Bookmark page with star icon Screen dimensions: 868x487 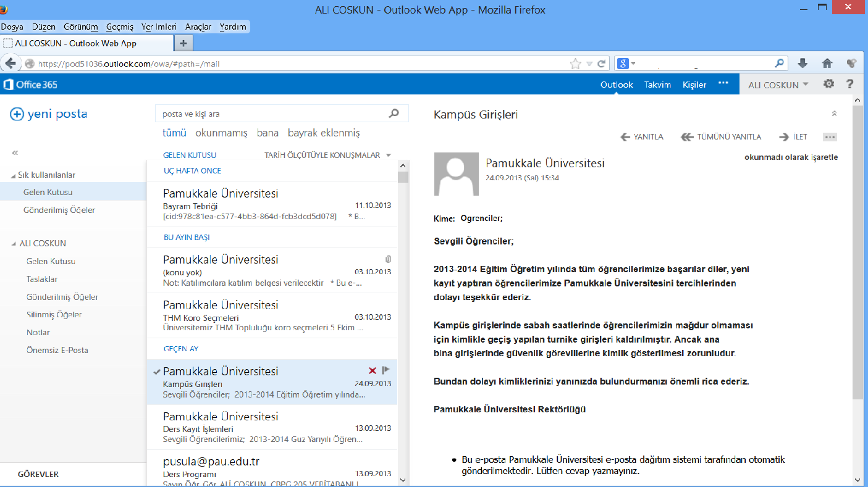click(575, 64)
